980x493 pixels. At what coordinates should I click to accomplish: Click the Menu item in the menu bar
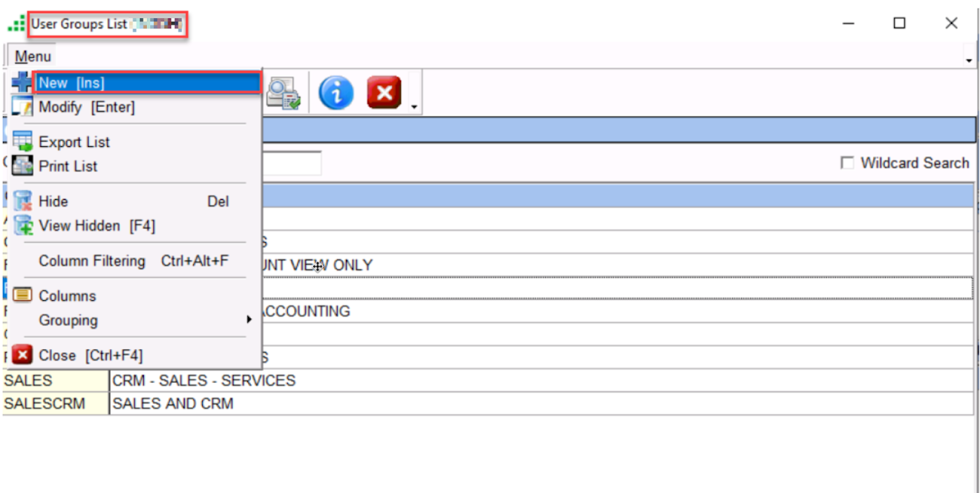33,57
